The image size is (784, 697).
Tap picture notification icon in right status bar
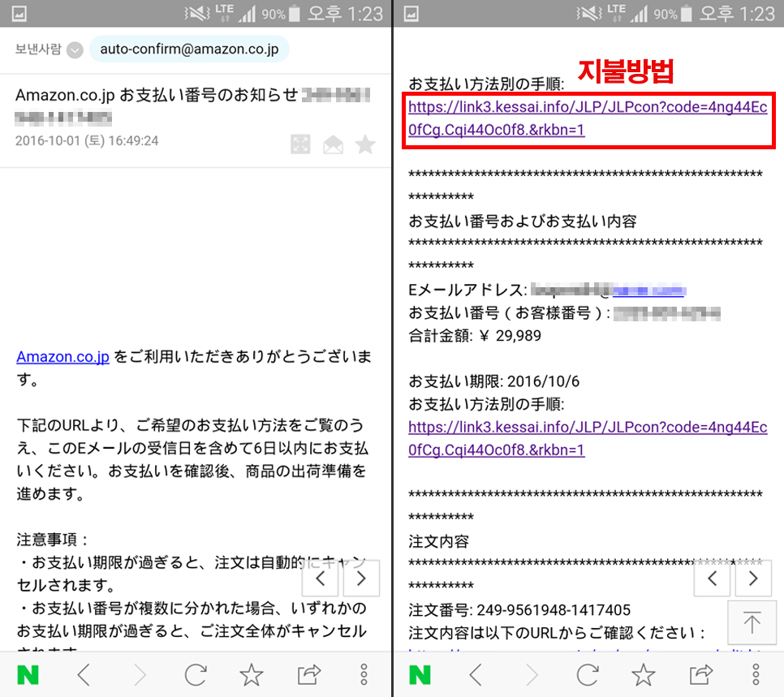[411, 14]
